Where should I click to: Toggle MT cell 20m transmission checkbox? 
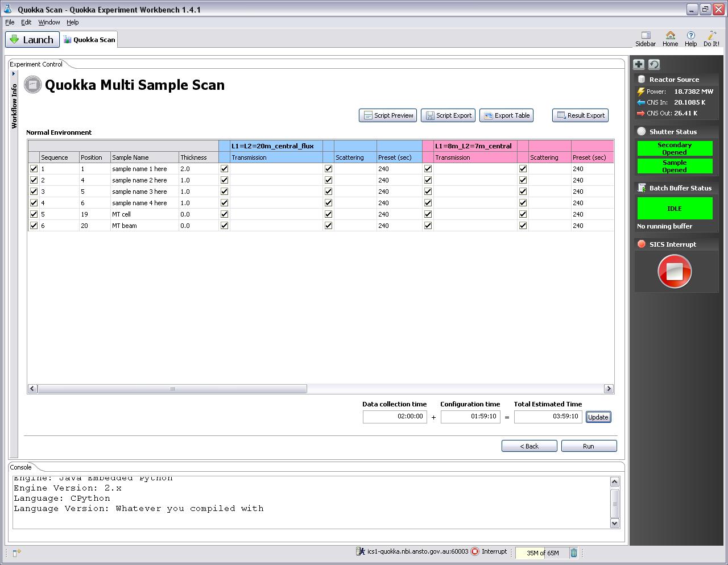pyautogui.click(x=224, y=214)
